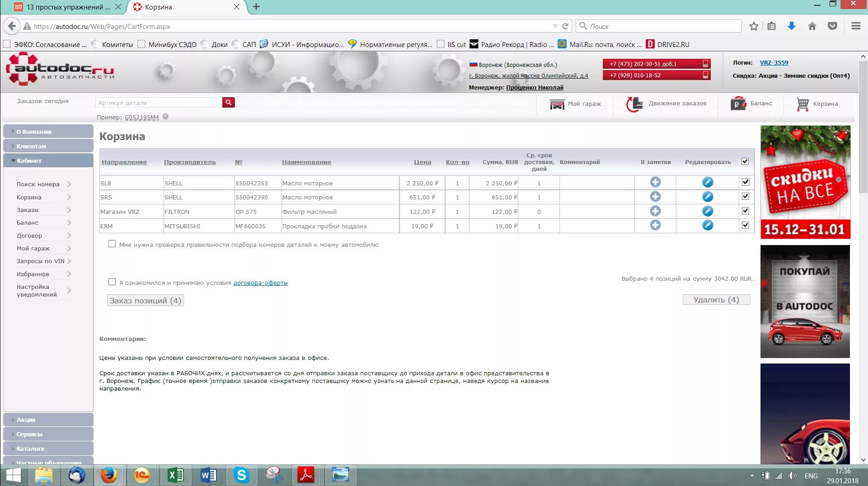Open Word from the taskbar
The image size is (868, 486).
point(208,475)
